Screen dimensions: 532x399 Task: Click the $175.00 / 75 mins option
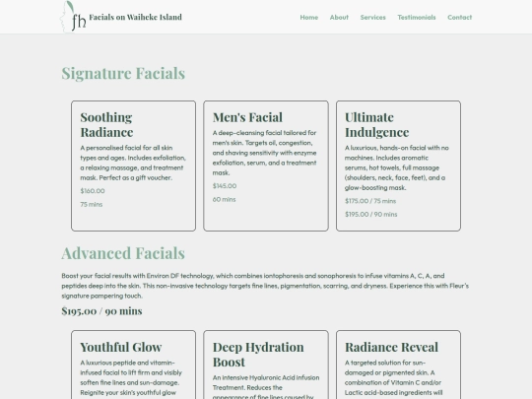tap(370, 201)
